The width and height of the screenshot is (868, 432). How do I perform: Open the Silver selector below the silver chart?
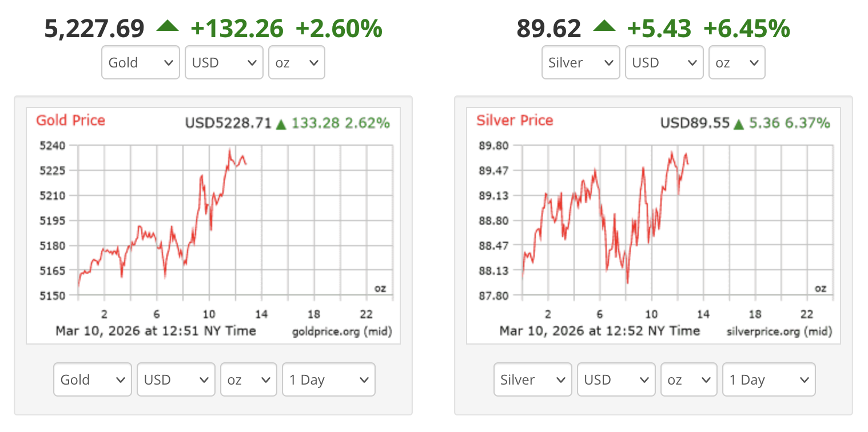[532, 379]
